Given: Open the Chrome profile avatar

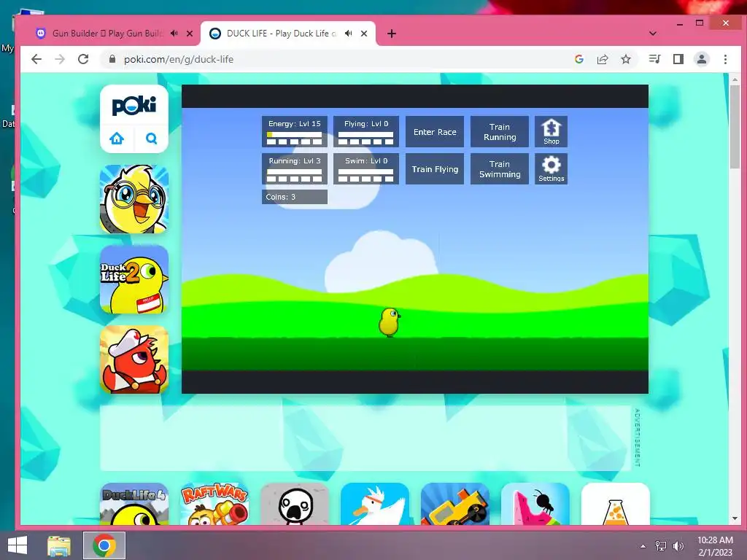Looking at the screenshot, I should click(x=702, y=59).
